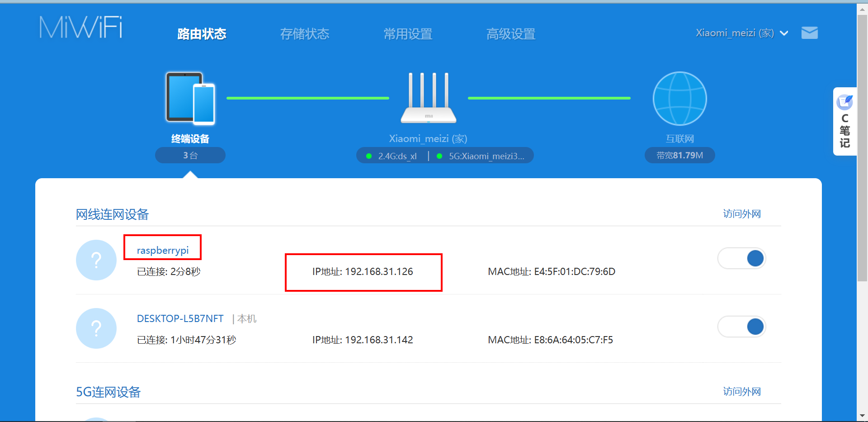Screen dimensions: 868x422
Task: Open the 常用设置 tab
Action: click(x=408, y=34)
